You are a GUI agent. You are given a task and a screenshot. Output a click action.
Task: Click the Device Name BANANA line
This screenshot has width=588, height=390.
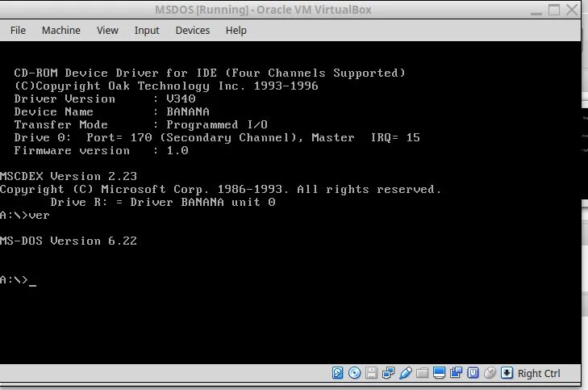pos(112,111)
